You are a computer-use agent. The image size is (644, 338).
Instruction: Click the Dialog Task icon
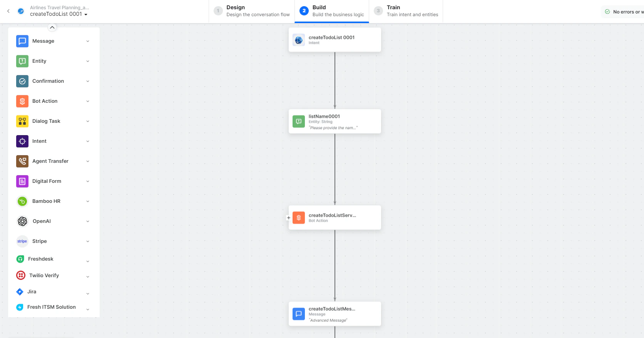22,121
